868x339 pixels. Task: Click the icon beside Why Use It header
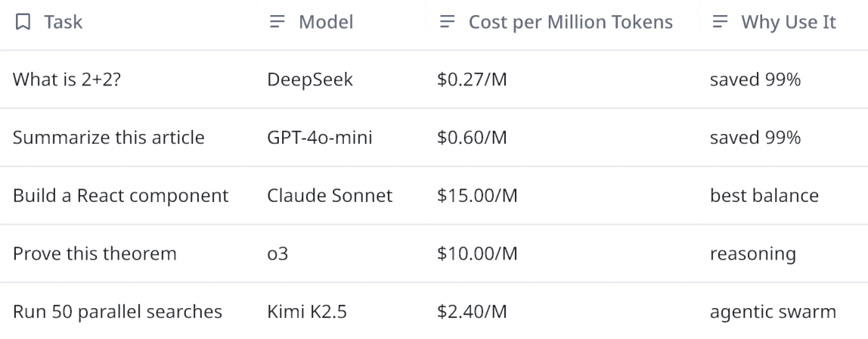[x=720, y=23]
